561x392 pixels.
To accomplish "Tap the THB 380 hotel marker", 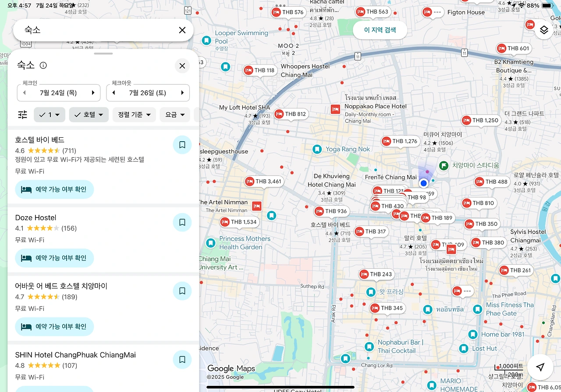I will 488,242.
